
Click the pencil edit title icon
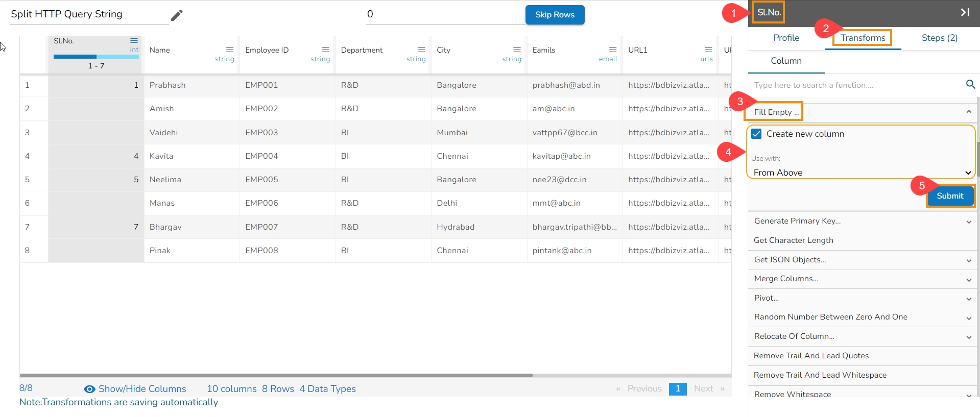(x=177, y=15)
